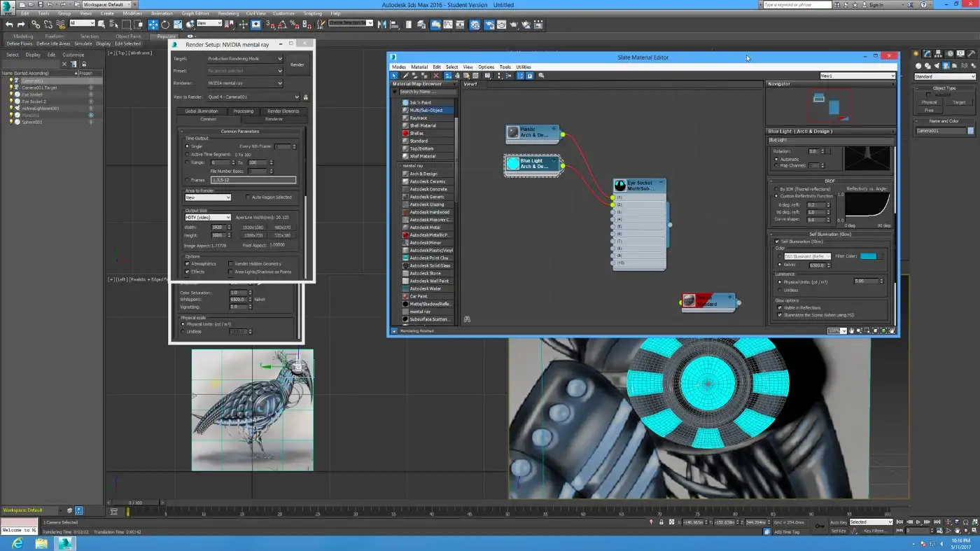Click the Redo arrow in main toolbar
This screenshot has height=551, width=980.
(21, 25)
